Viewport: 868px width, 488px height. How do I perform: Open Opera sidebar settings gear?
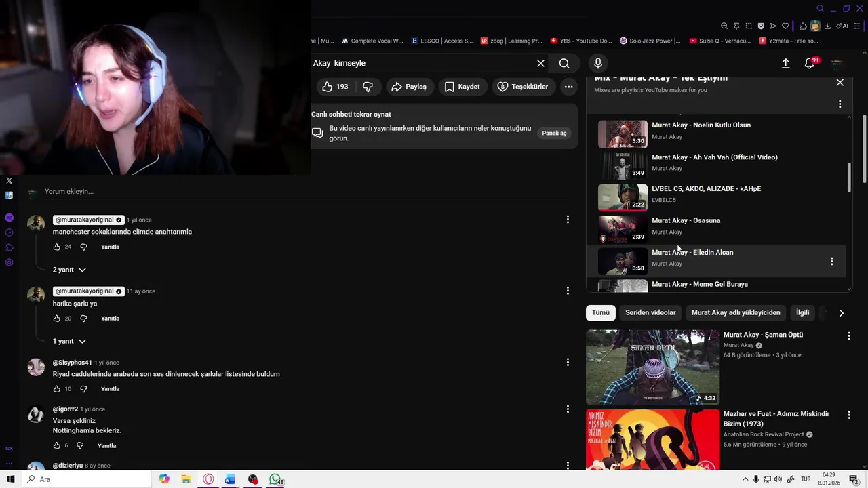(9, 262)
